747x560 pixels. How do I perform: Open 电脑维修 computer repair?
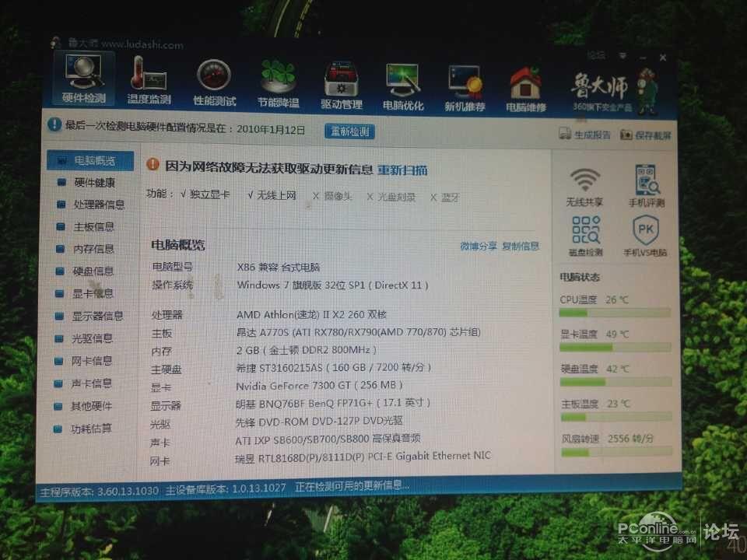tap(525, 89)
